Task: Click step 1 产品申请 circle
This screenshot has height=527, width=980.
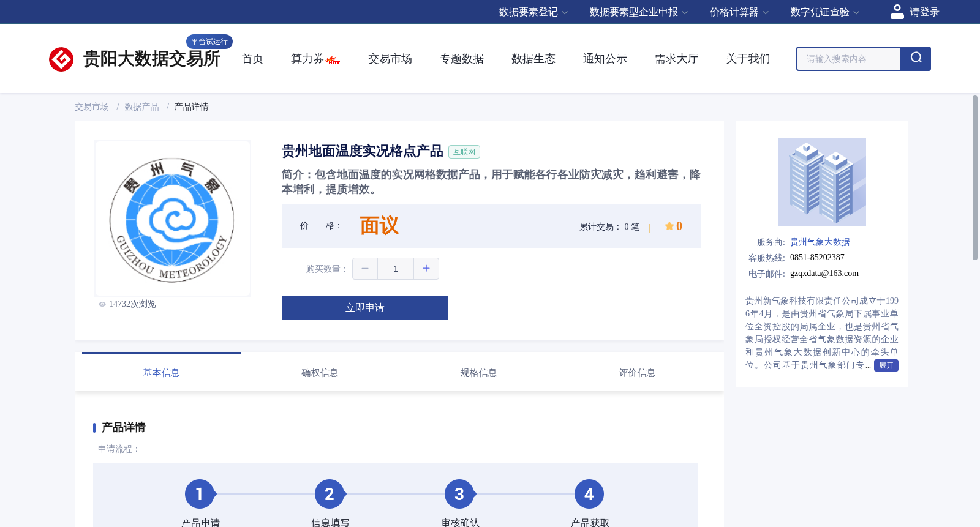Action: coord(199,494)
